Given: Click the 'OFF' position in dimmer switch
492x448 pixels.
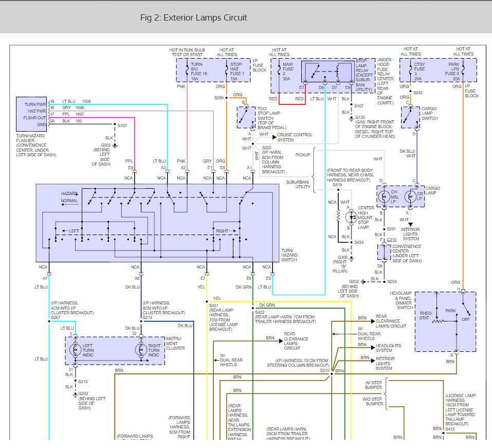Looking at the screenshot, I should (466, 319).
